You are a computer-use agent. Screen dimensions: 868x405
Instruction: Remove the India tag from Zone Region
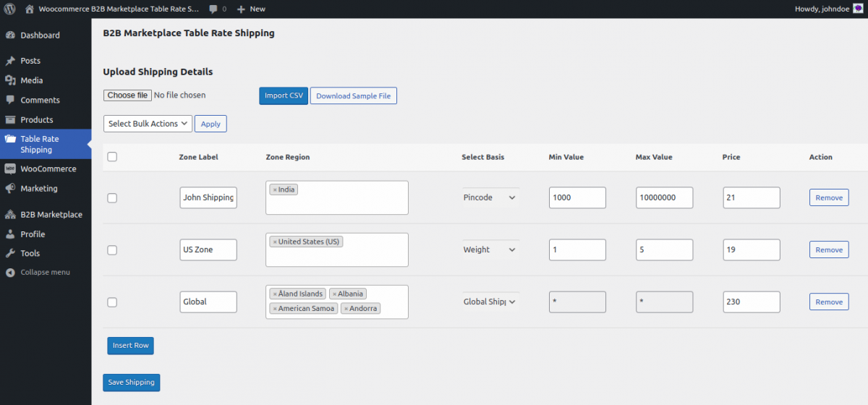[275, 189]
